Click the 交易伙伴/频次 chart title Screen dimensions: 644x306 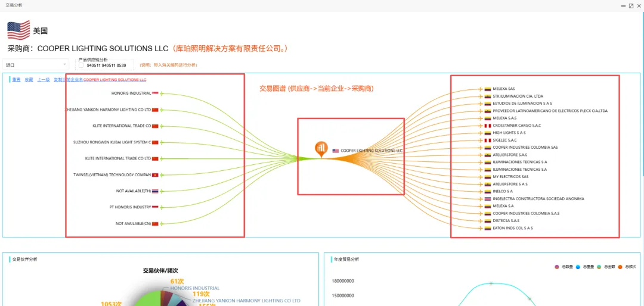[x=160, y=271]
